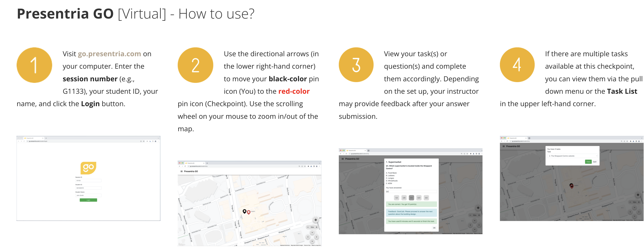Click tab-list chevron in step 1 browser tab bar
This screenshot has height=251, width=644.
(x=158, y=138)
